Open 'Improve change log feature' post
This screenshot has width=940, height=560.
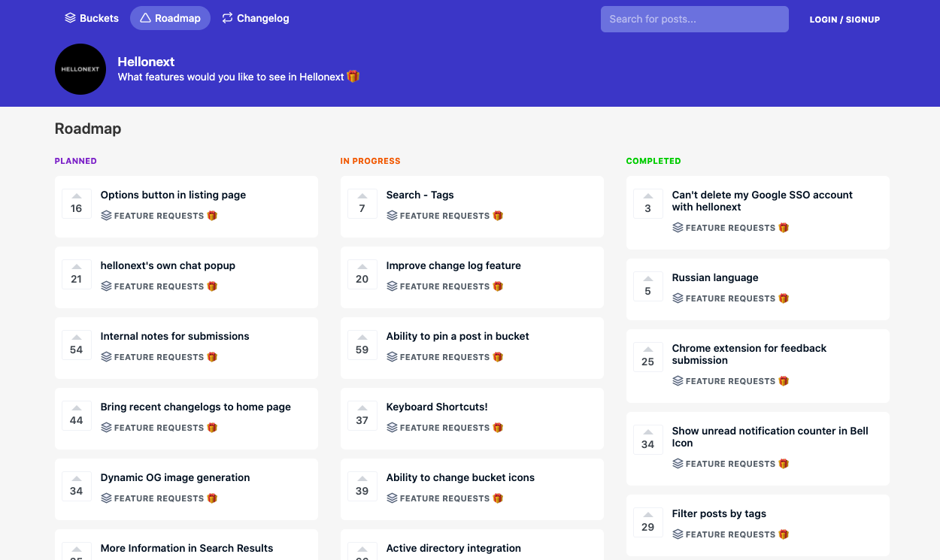tap(453, 265)
